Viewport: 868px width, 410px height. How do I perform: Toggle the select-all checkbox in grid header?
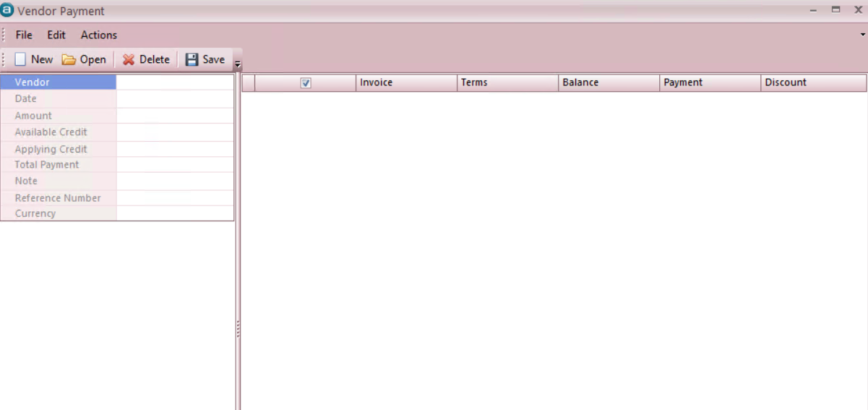pos(306,83)
